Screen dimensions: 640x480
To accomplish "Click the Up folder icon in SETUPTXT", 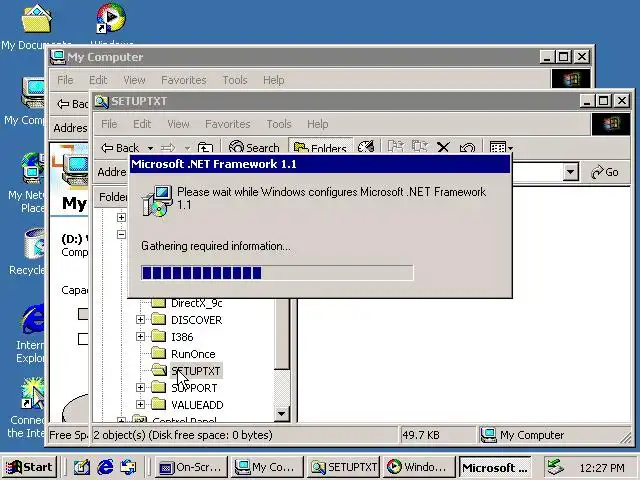I will 205,148.
